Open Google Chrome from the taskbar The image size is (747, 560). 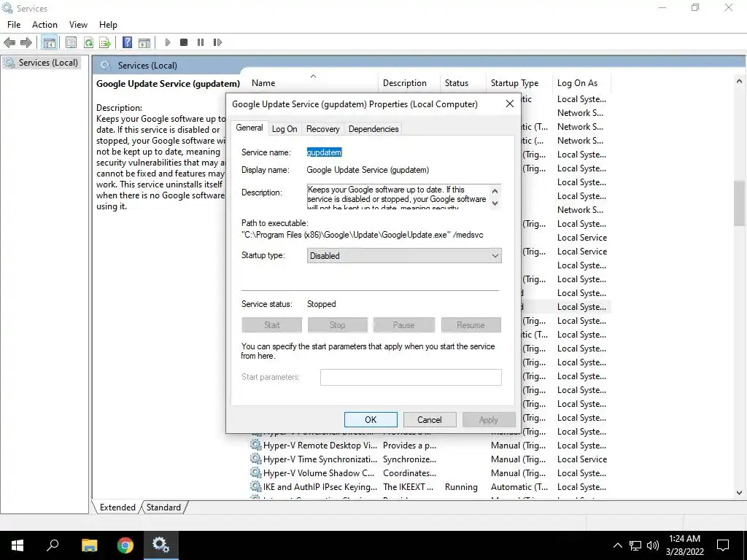(125, 545)
